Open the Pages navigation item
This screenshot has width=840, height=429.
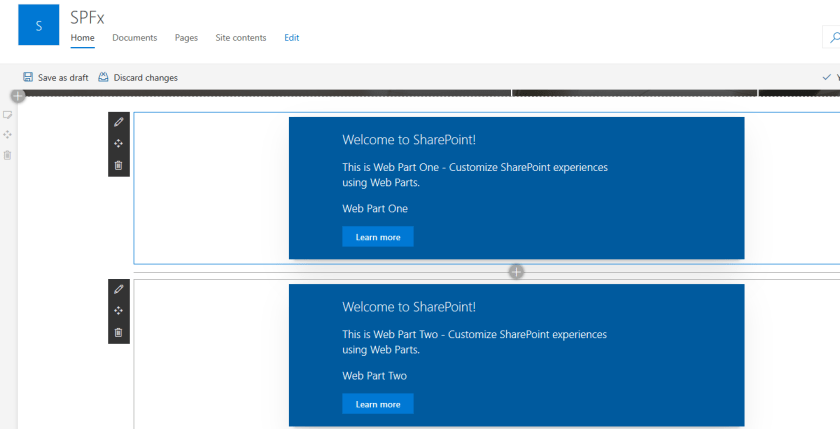tap(186, 38)
